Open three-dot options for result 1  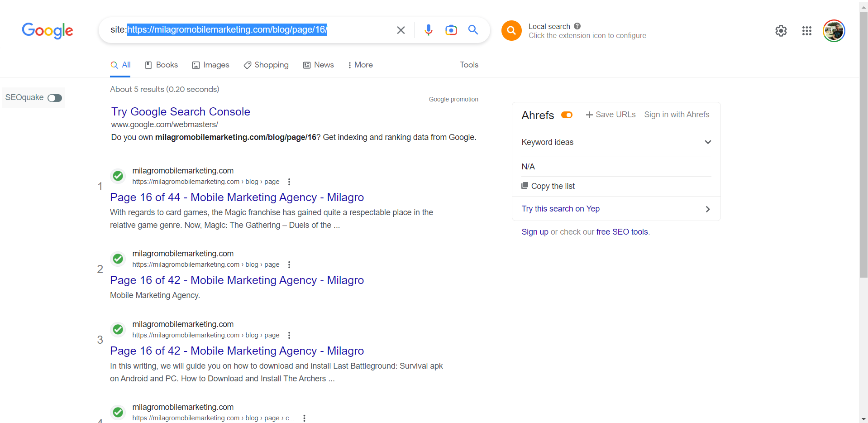point(289,182)
